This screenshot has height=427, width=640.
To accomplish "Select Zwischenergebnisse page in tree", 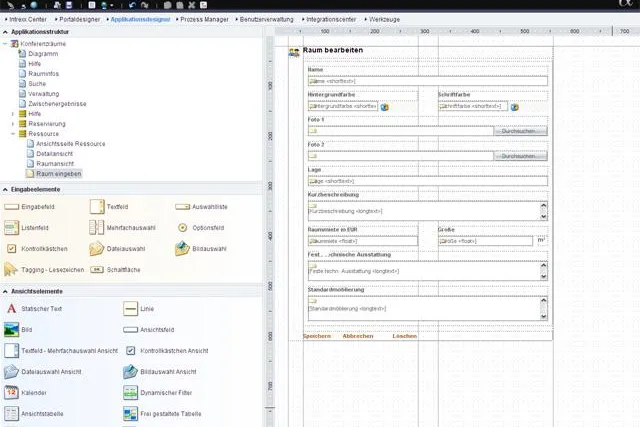I will pyautogui.click(x=52, y=104).
